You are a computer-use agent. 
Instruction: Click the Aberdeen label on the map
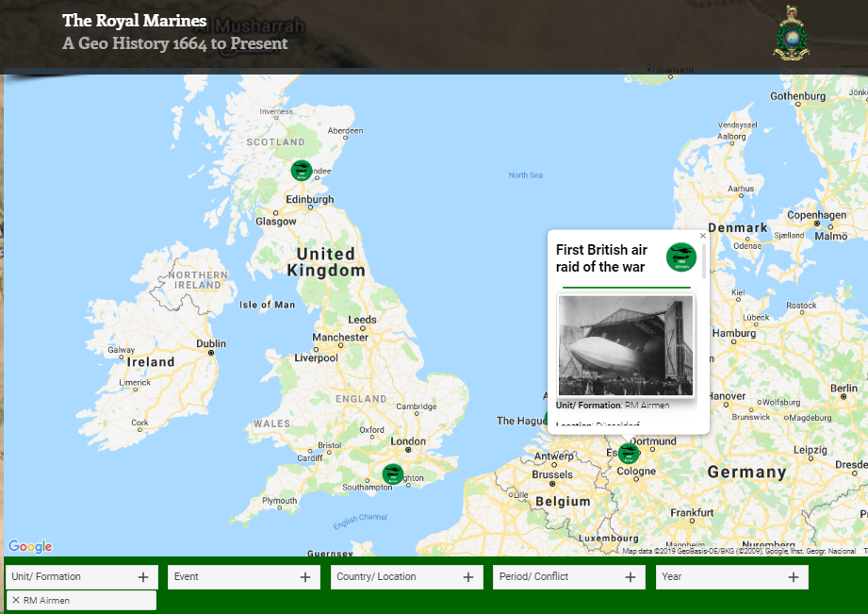coord(346,131)
